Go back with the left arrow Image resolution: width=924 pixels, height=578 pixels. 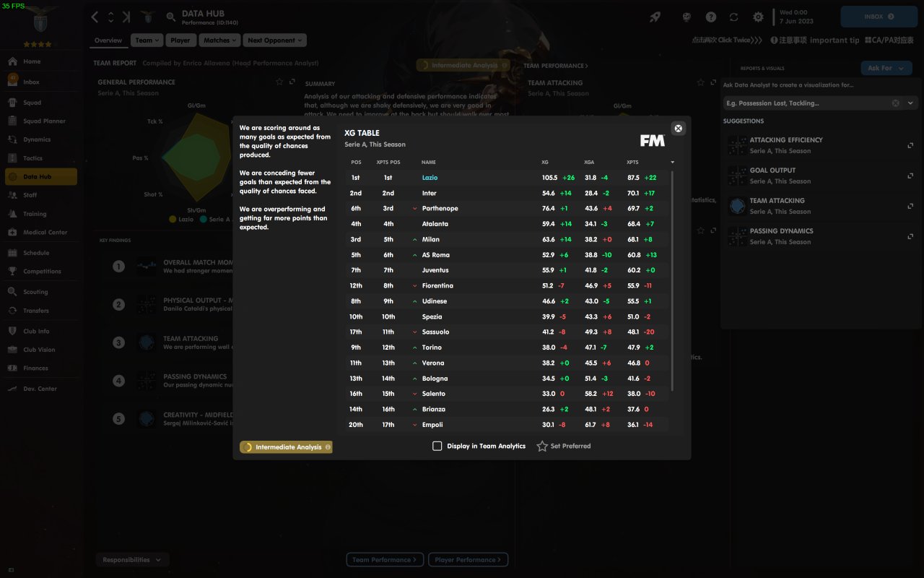pyautogui.click(x=95, y=17)
